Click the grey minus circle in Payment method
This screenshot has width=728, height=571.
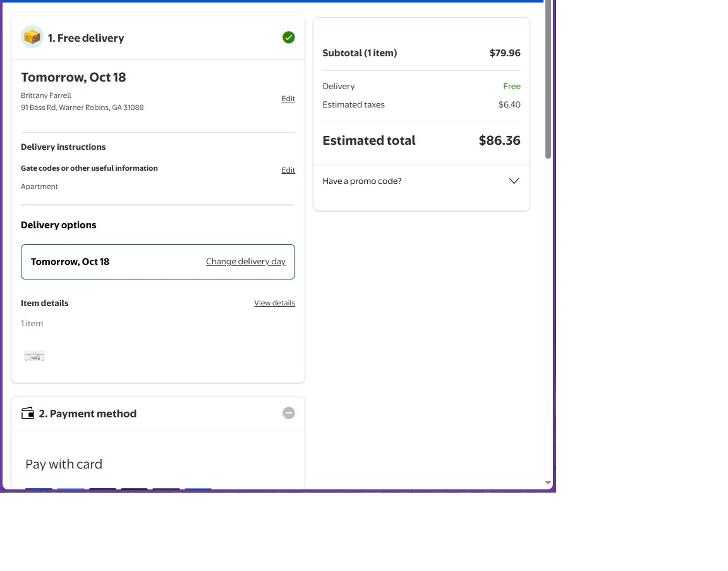point(288,413)
